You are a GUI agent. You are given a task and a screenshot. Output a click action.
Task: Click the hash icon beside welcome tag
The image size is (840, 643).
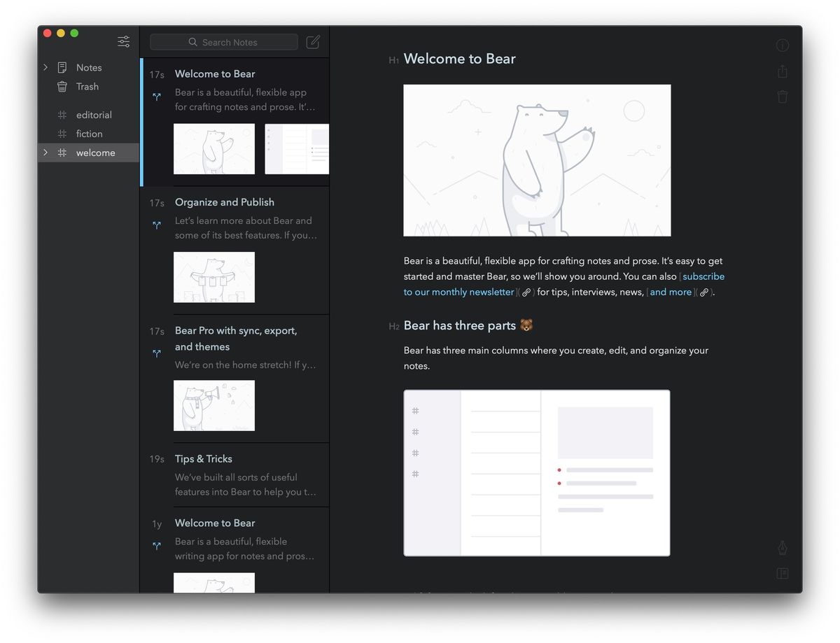coord(62,153)
